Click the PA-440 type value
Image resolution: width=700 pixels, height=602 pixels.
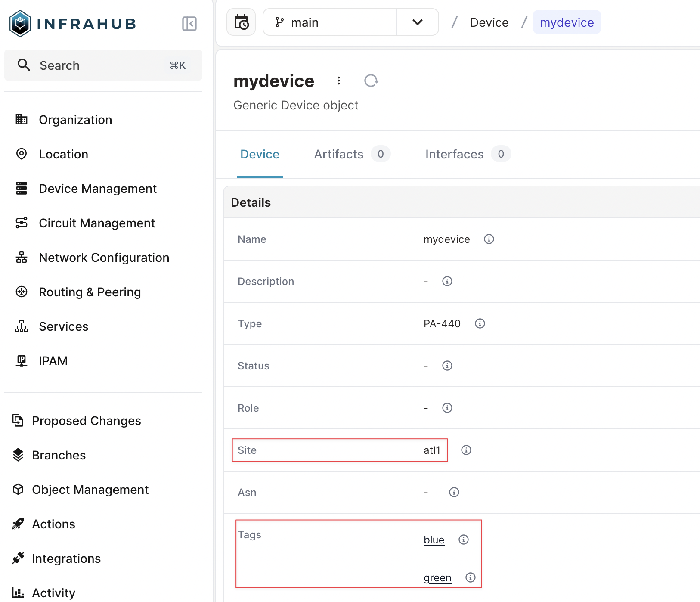442,323
